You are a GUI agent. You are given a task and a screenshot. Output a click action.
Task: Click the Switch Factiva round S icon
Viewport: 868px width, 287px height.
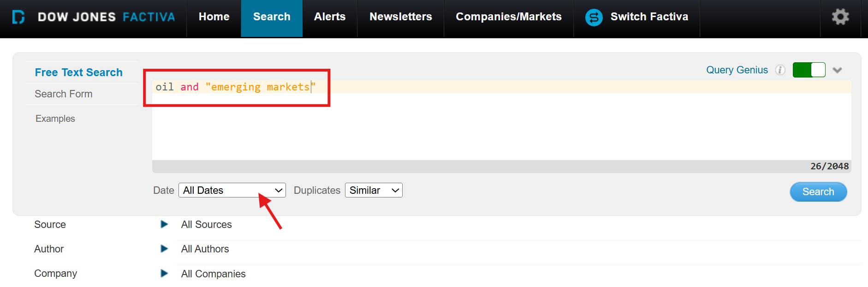594,18
